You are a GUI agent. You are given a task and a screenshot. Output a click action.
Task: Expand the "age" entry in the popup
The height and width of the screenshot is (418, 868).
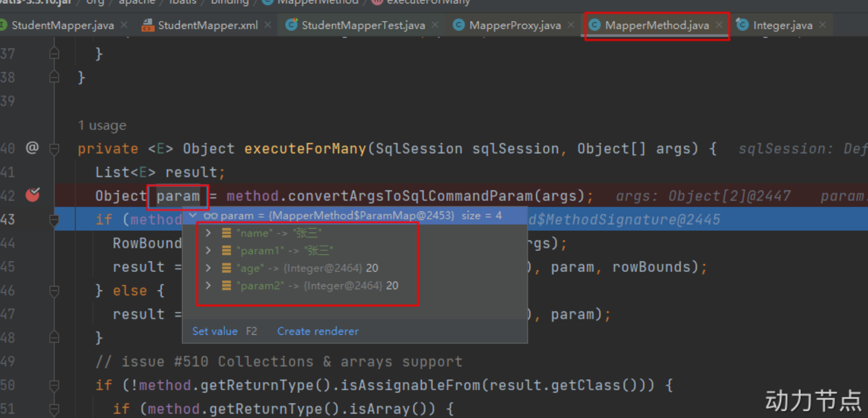[x=208, y=268]
